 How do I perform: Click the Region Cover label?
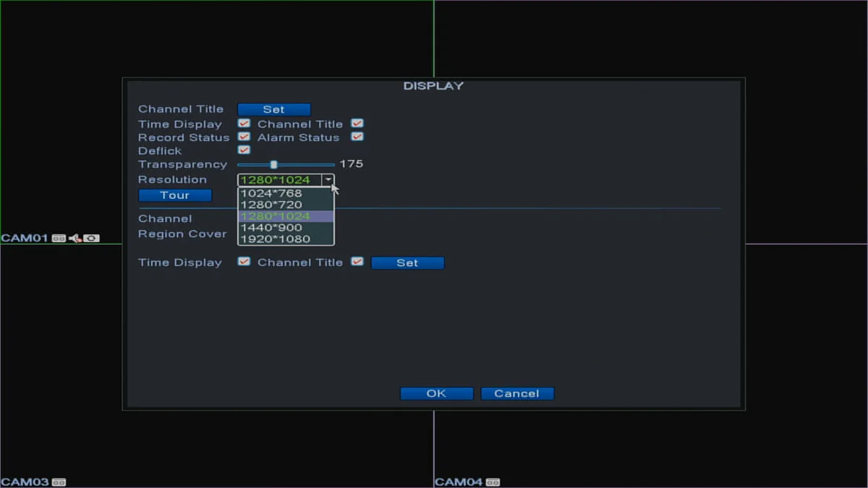point(182,234)
